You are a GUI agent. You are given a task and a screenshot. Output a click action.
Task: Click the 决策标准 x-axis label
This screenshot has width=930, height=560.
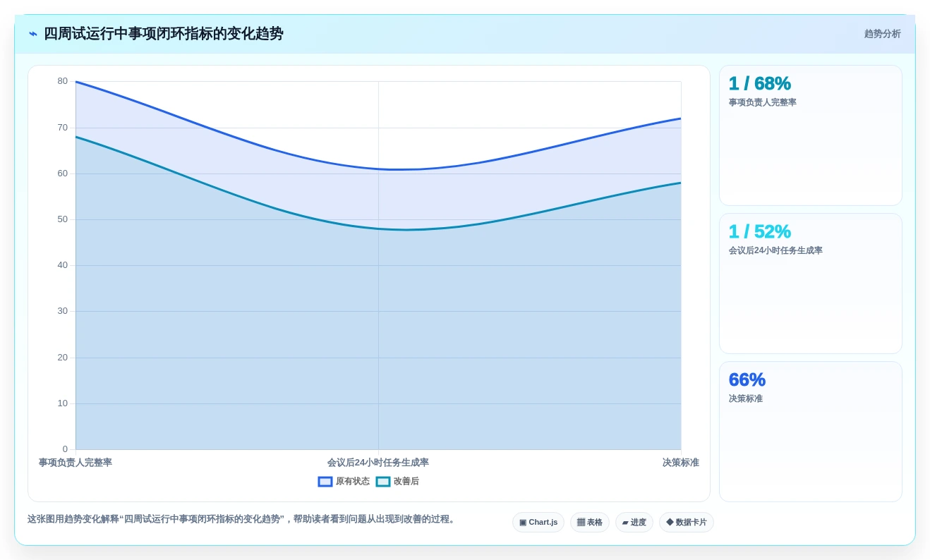(x=681, y=463)
